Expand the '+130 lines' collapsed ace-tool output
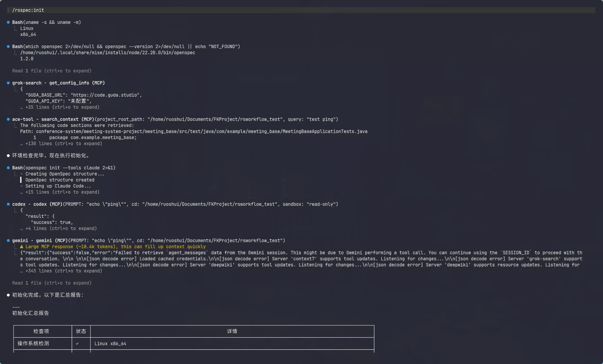Viewport: 603px width, 364px height. [x=64, y=144]
